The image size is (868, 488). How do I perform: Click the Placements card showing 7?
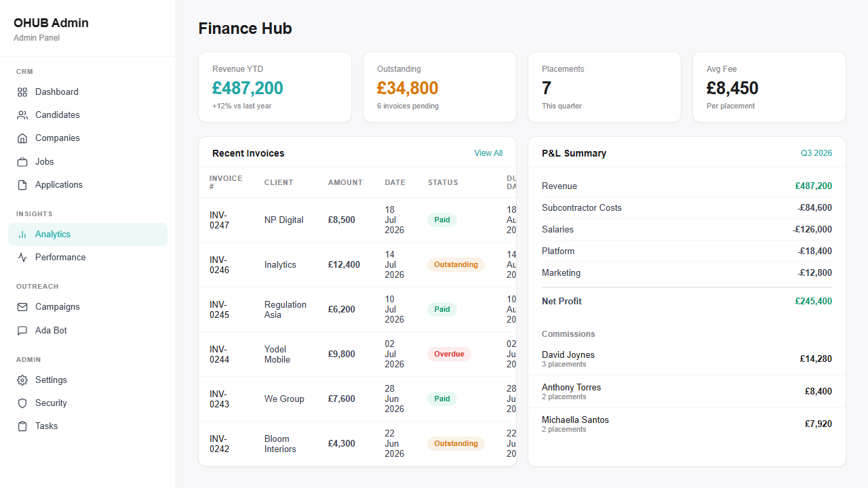[x=604, y=87]
